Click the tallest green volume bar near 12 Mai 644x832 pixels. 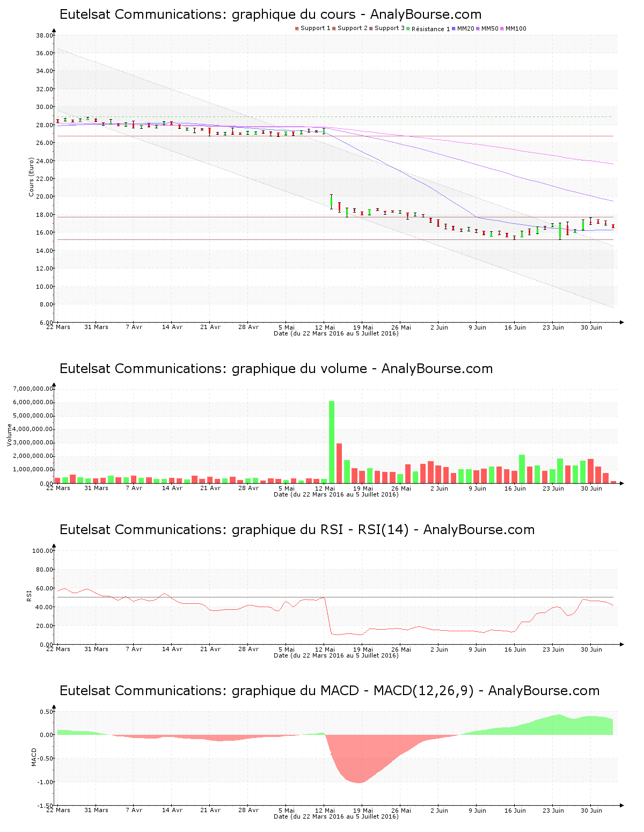[332, 442]
